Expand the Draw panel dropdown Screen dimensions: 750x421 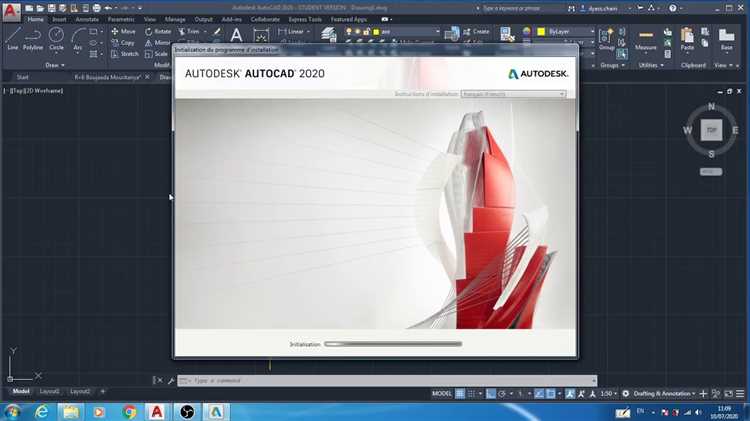pos(55,65)
